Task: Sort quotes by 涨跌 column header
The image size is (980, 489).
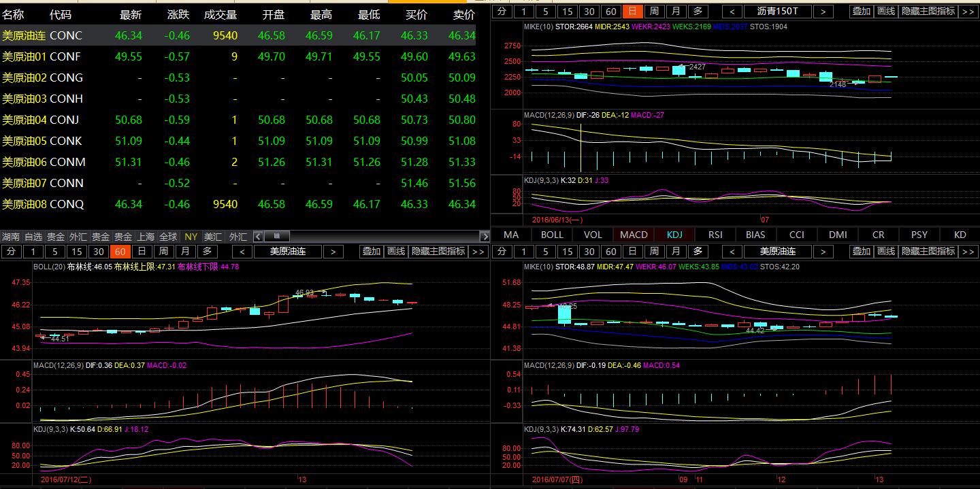Action: (178, 14)
